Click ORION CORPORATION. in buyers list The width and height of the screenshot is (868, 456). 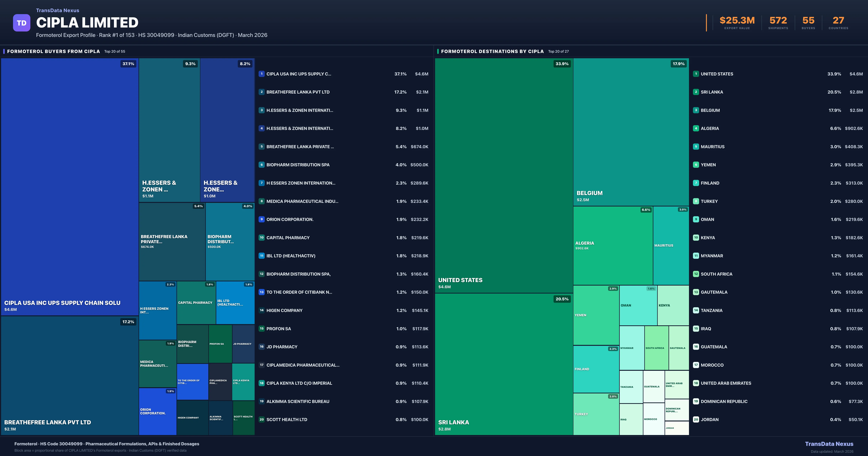[x=290, y=219]
